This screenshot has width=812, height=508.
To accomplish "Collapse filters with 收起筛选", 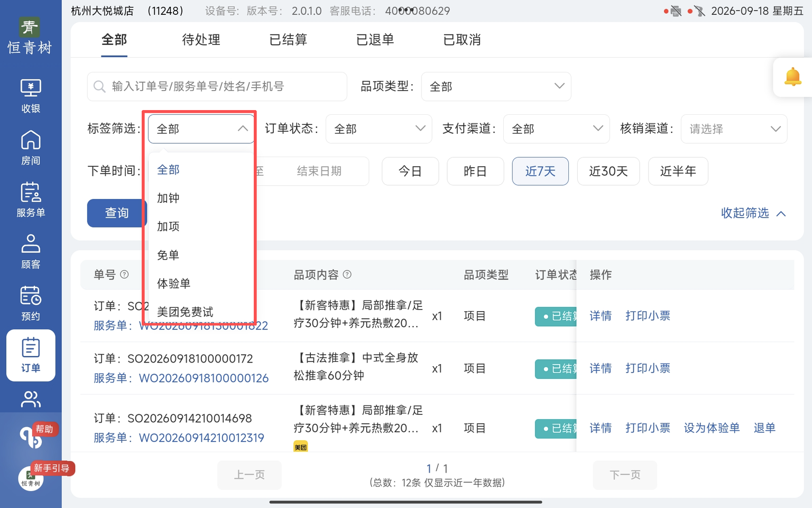I will point(753,213).
